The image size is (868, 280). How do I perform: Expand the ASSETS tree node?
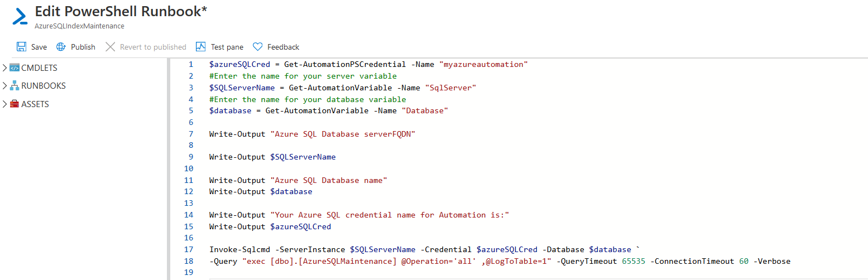5,104
